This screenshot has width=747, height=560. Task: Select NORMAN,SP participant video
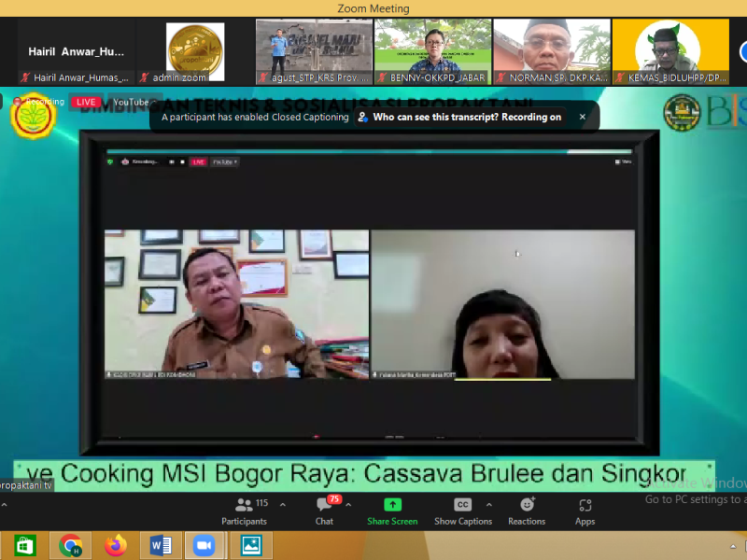pos(552,52)
